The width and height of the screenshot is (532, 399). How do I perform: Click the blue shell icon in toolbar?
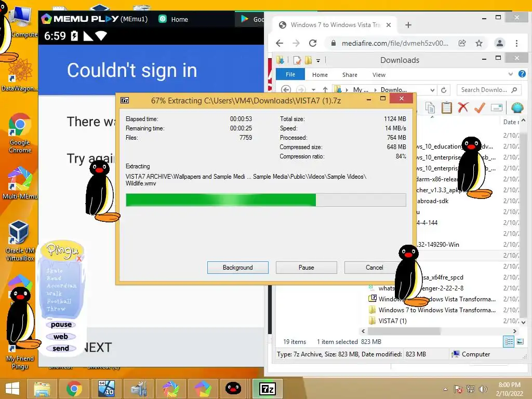tap(517, 108)
